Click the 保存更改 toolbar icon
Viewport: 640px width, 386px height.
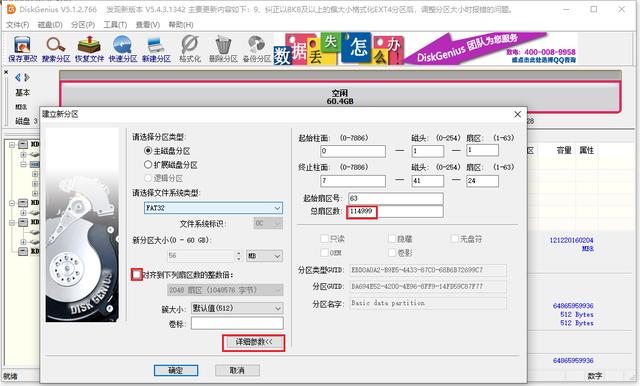click(22, 49)
